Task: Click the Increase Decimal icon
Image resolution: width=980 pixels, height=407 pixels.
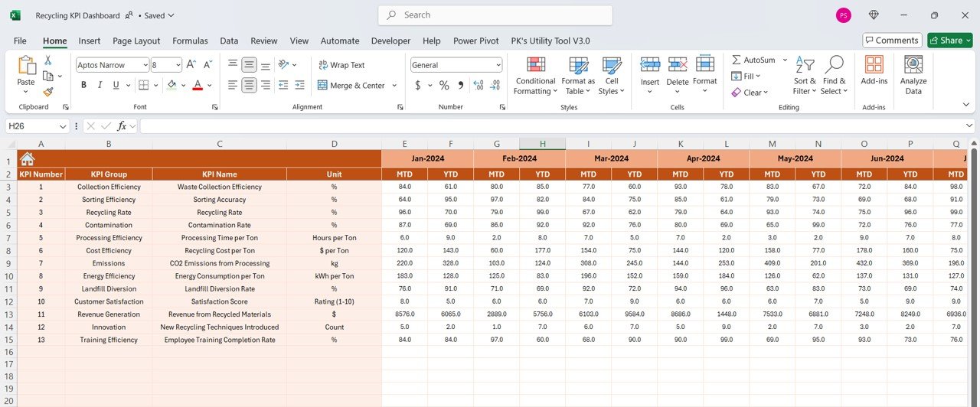Action: 479,85
